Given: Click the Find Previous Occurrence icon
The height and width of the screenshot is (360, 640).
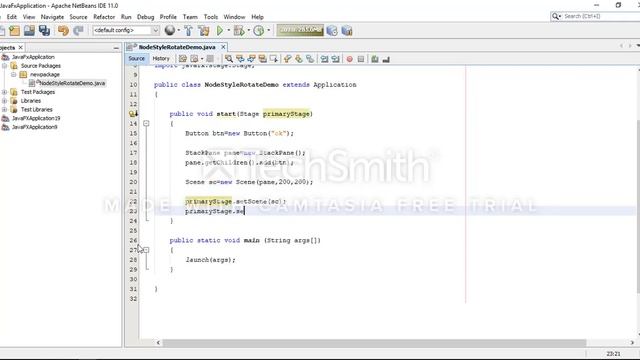Looking at the screenshot, I should click(240, 59).
